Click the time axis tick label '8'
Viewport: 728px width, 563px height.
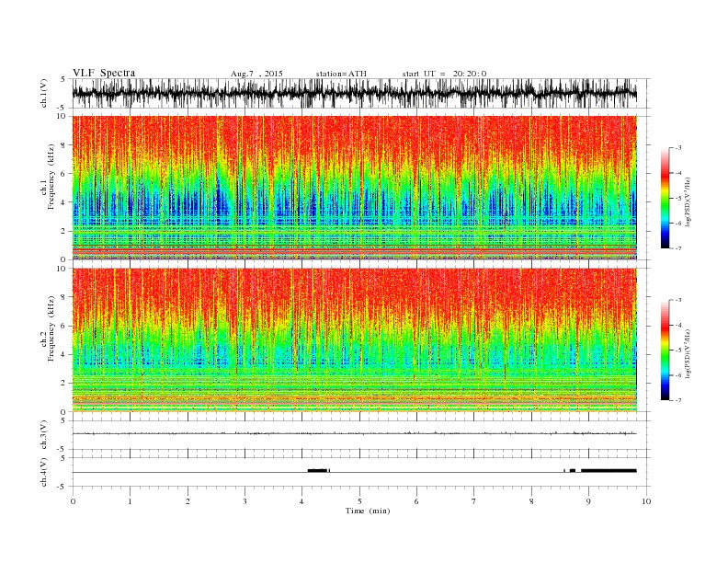(x=531, y=501)
